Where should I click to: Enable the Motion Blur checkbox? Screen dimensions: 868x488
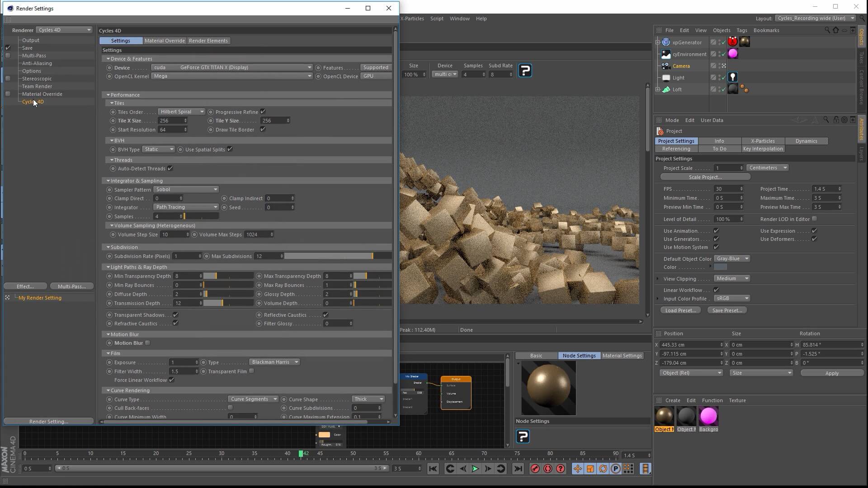coord(148,343)
